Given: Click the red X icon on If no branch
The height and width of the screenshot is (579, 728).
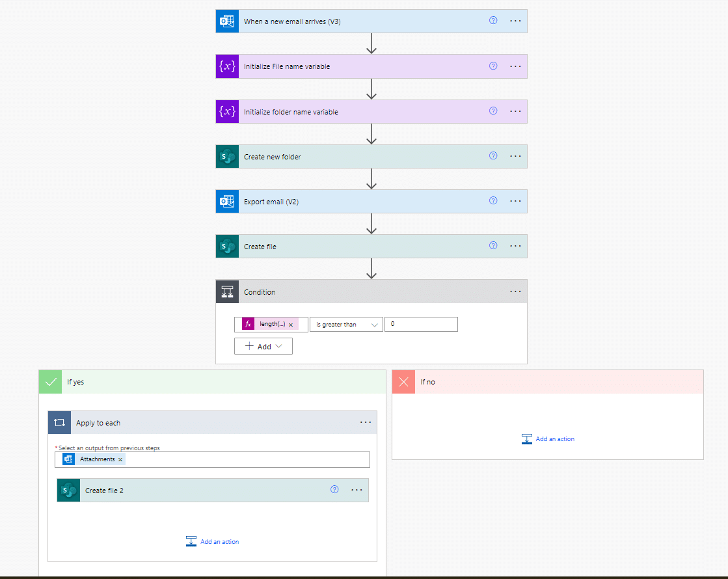Looking at the screenshot, I should 403,382.
